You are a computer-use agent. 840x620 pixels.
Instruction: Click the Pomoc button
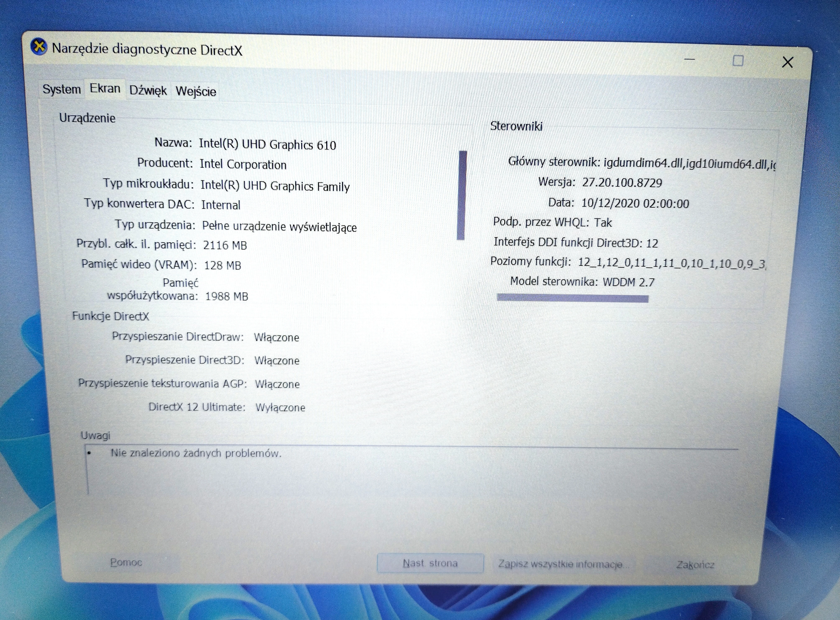coord(126,562)
